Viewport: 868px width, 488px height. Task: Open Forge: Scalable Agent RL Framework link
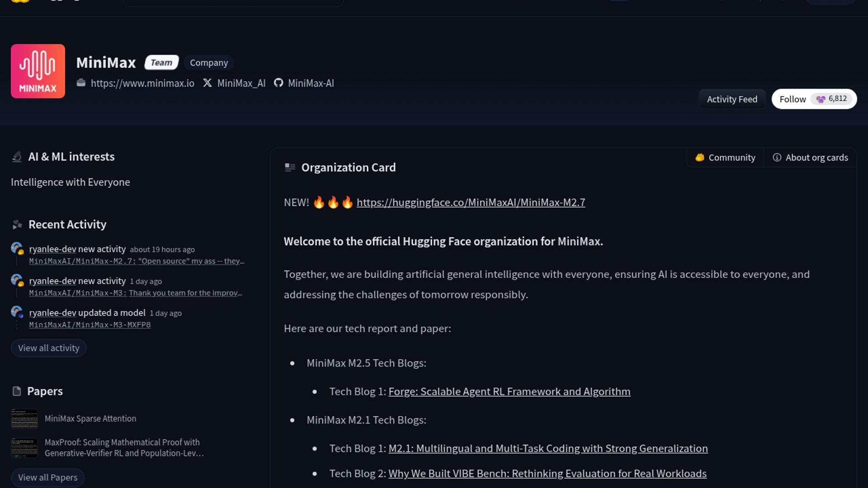(x=509, y=391)
